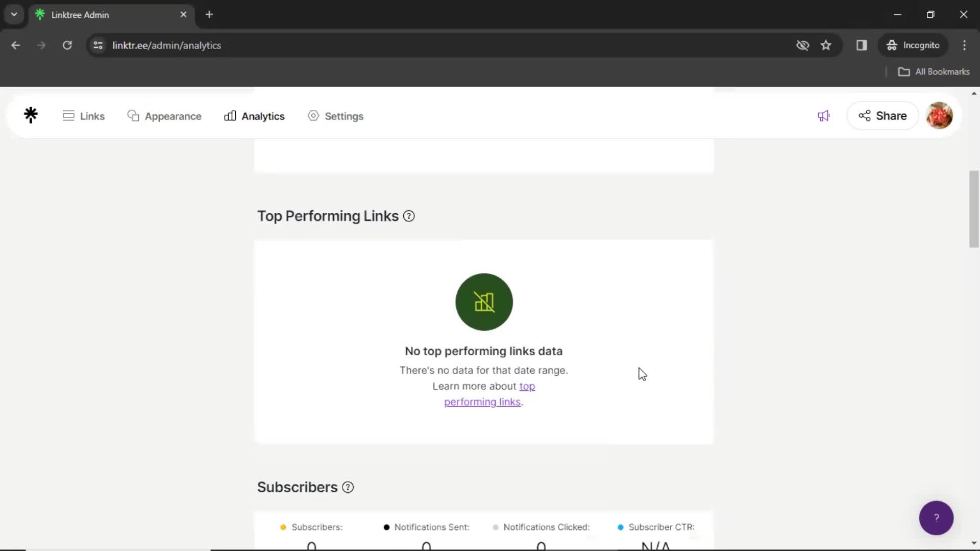
Task: Click the profile avatar icon
Action: pyautogui.click(x=940, y=115)
